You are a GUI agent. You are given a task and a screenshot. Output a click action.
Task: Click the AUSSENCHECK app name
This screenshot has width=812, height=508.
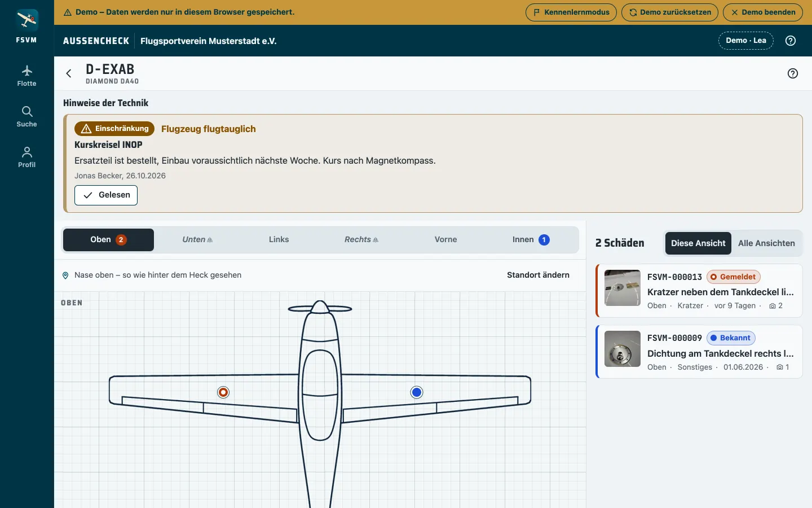coord(96,41)
